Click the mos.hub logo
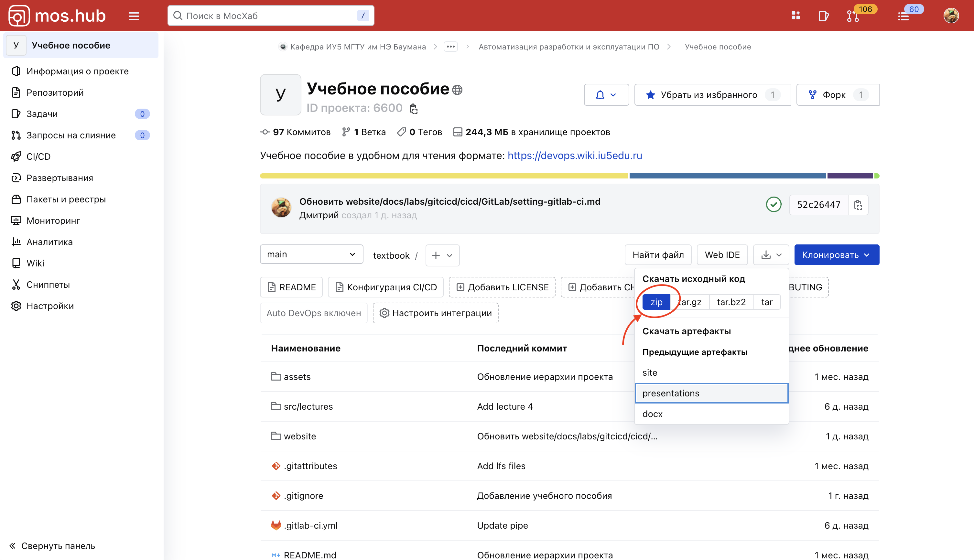This screenshot has height=560, width=974. tap(57, 16)
